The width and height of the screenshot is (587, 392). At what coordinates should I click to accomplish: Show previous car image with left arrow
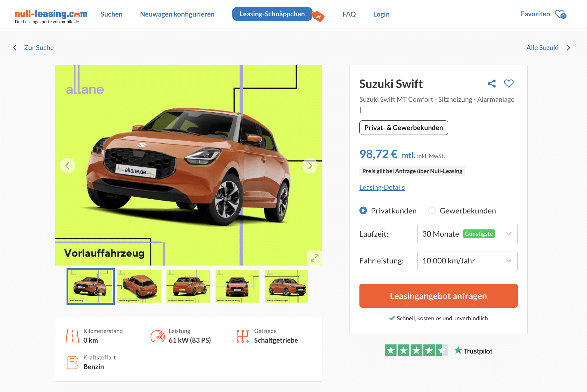click(x=67, y=166)
